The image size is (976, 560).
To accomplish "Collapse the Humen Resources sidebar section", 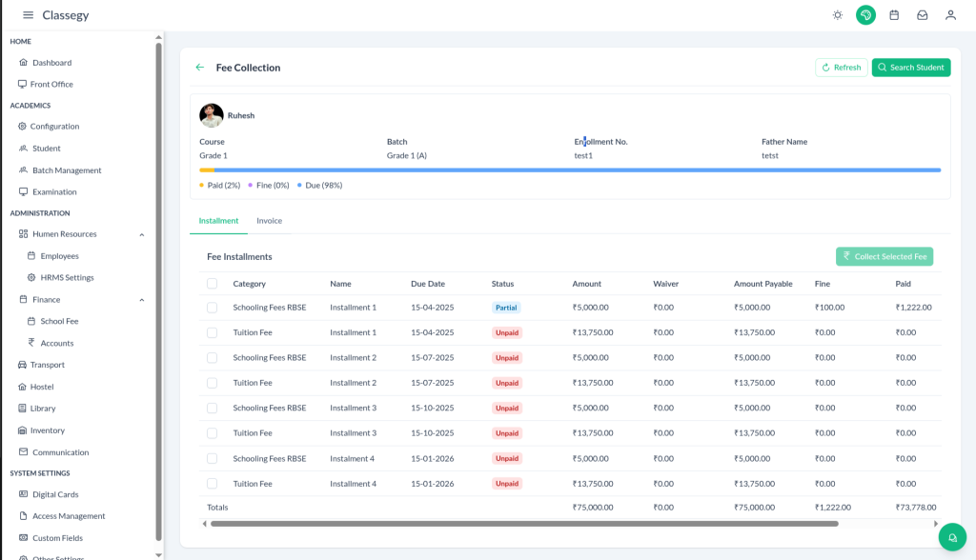I will pos(142,234).
